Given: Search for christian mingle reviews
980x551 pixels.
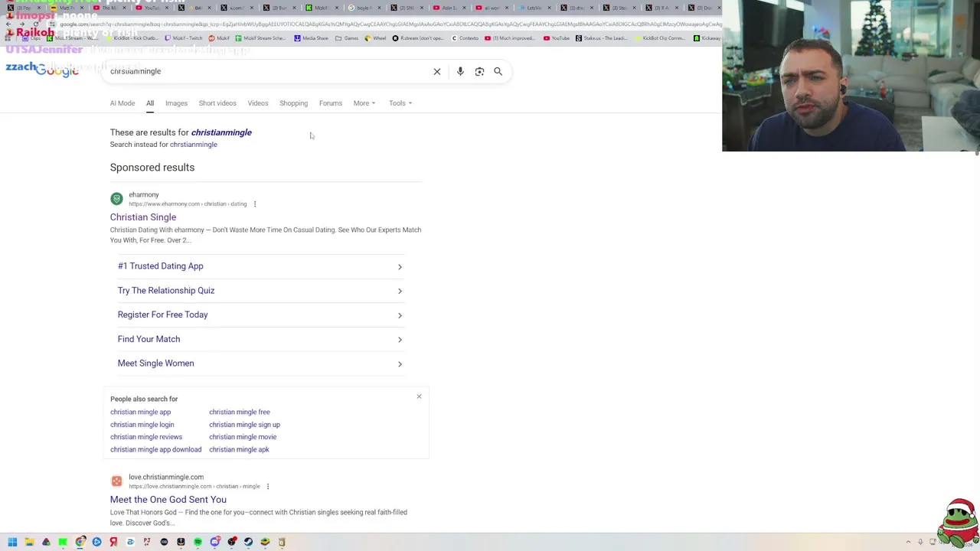Looking at the screenshot, I should 146,437.
